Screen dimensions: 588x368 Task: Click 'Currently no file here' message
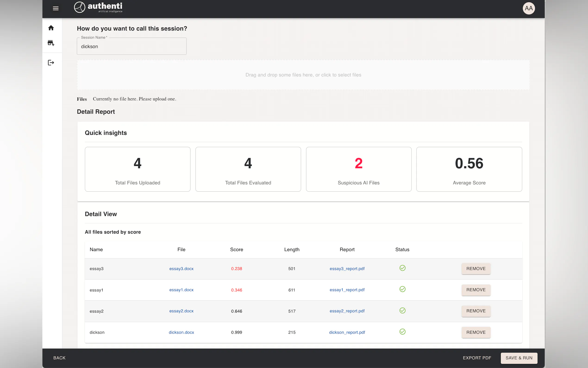click(x=134, y=99)
